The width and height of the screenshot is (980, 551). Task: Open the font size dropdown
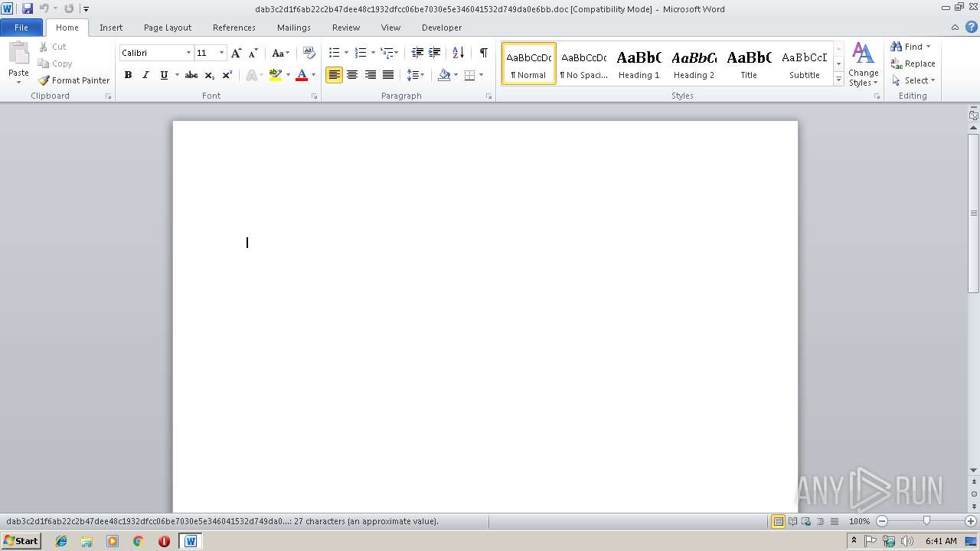(222, 53)
